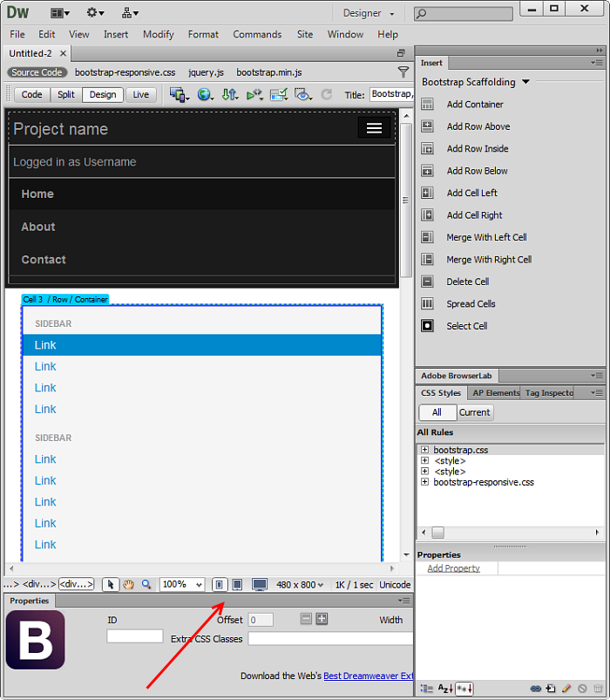Viewport: 610px width, 700px height.
Task: Switch to Current mode in CSS Styles
Action: [475, 412]
